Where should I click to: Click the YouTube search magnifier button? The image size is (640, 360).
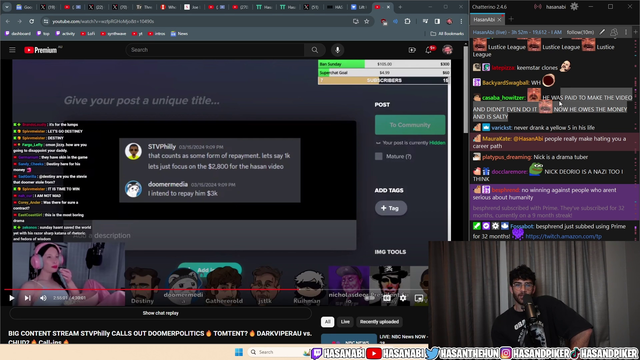click(315, 50)
